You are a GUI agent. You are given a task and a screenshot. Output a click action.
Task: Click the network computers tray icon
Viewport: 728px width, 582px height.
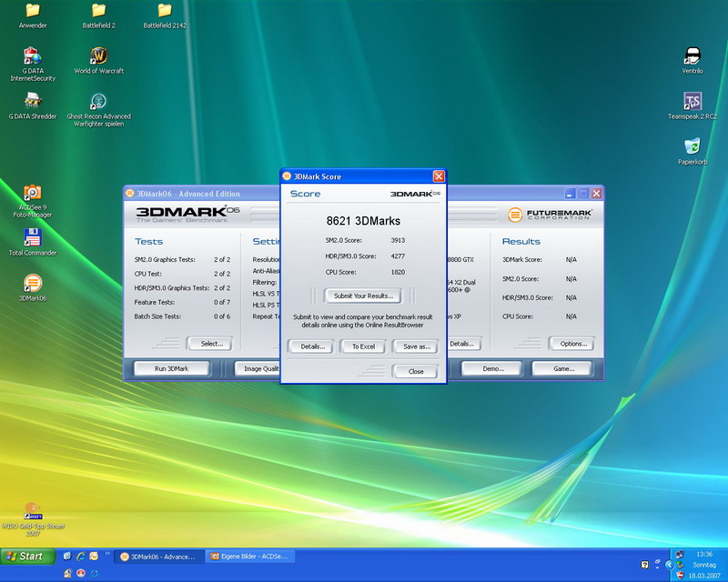coord(680,554)
